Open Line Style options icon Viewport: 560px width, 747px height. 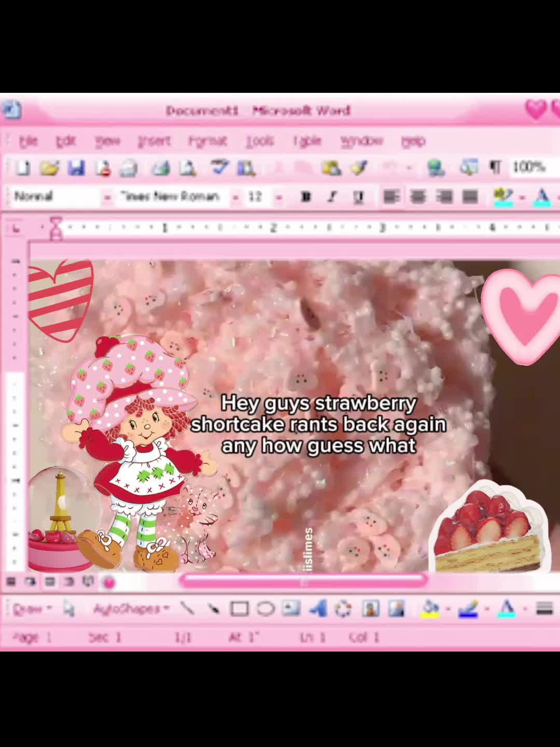tap(544, 608)
